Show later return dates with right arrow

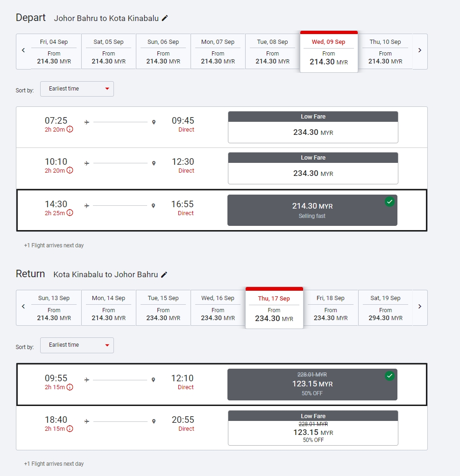click(420, 307)
